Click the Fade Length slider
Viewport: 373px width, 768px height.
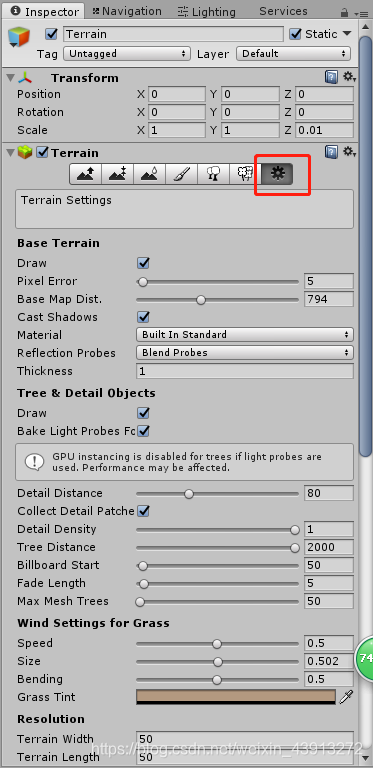click(x=217, y=583)
